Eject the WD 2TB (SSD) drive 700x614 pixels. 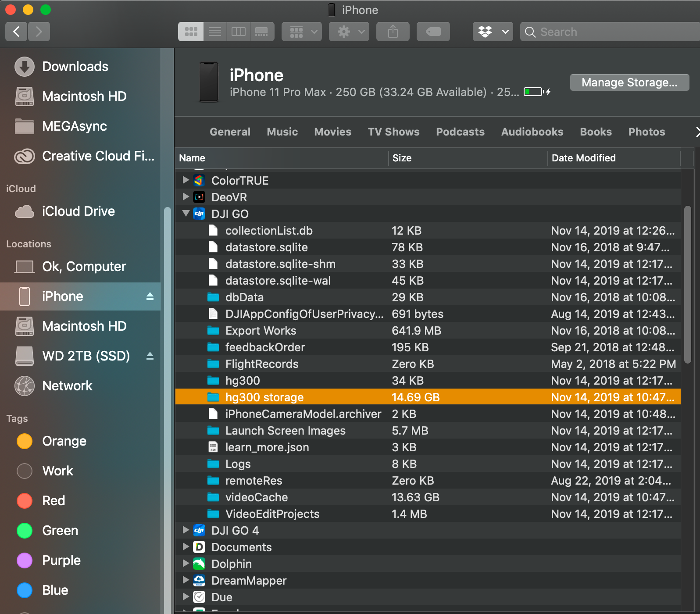click(150, 356)
